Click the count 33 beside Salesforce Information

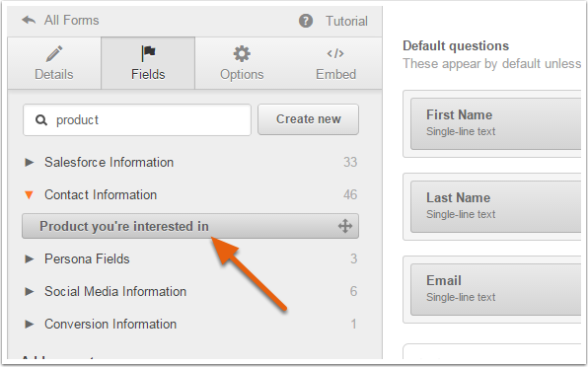click(350, 163)
